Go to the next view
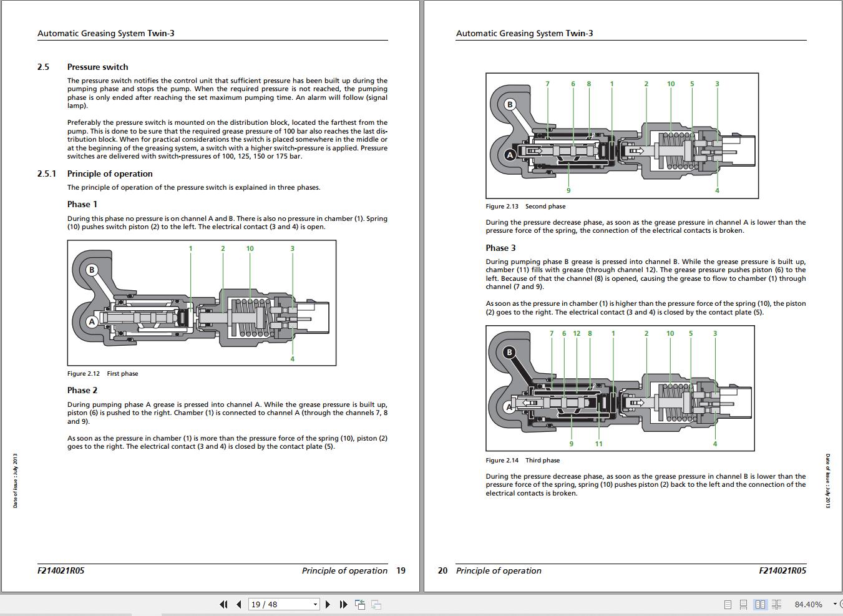Image resolution: width=843 pixels, height=616 pixels. 376,604
